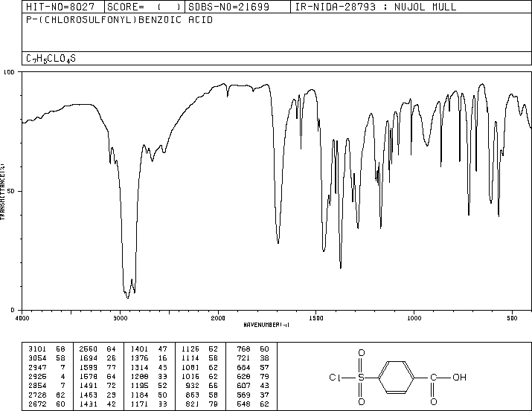Select the 1376 peak entry
The width and height of the screenshot is (532, 411).
click(x=149, y=358)
